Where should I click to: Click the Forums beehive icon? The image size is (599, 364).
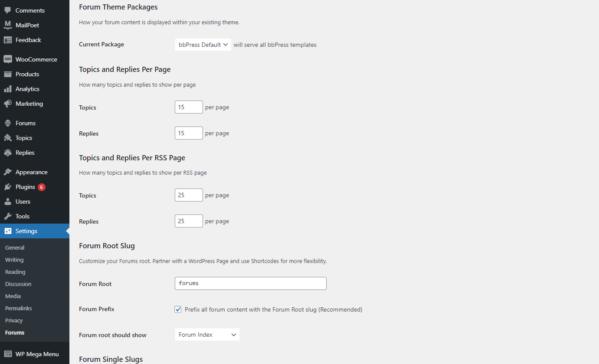click(7, 123)
